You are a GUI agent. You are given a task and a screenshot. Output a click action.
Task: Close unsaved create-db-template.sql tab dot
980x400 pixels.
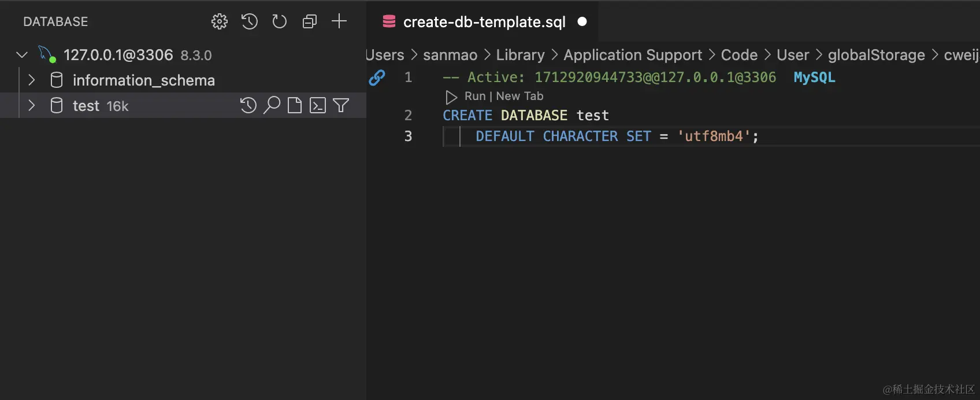pos(582,21)
